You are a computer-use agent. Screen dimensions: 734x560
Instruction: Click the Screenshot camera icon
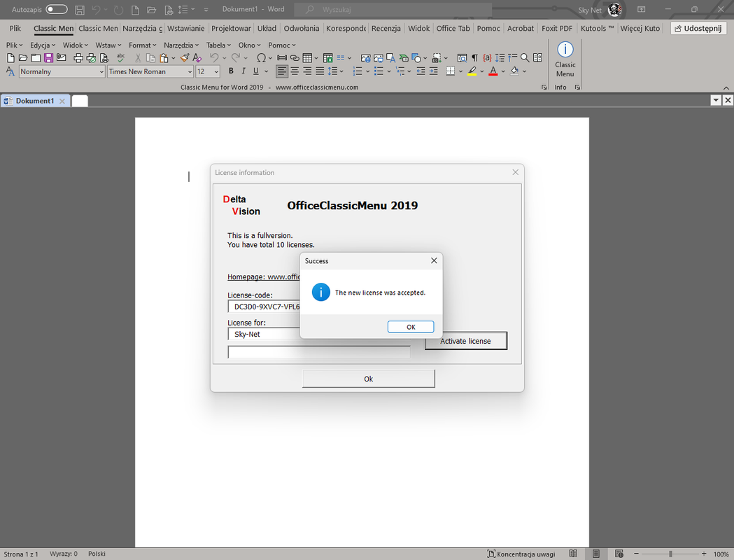pos(437,58)
